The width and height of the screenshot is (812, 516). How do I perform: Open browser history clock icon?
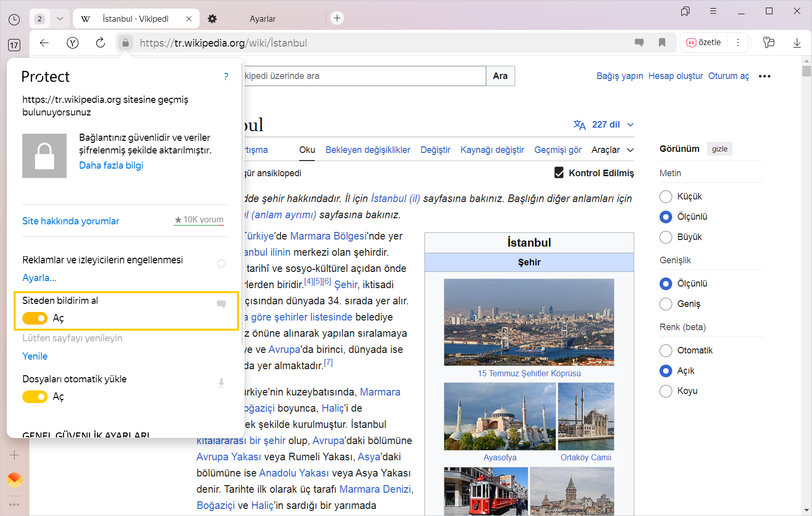[x=14, y=20]
